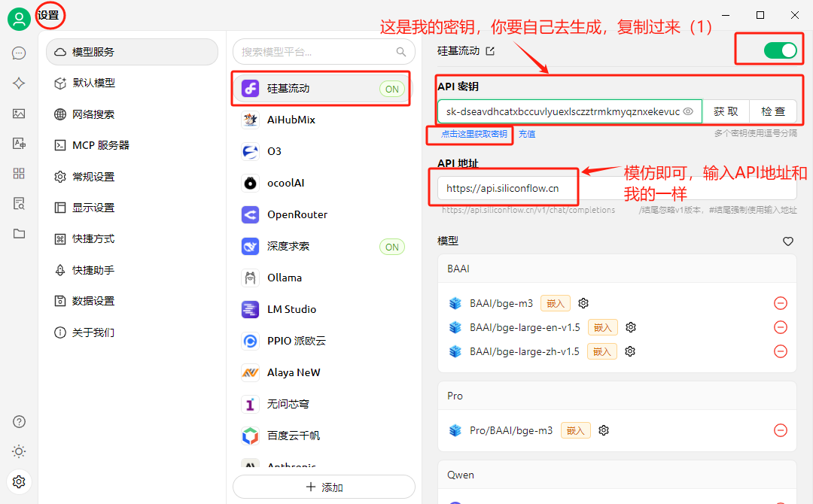
Task: Click the 检查 button to test the key
Action: pyautogui.click(x=773, y=111)
